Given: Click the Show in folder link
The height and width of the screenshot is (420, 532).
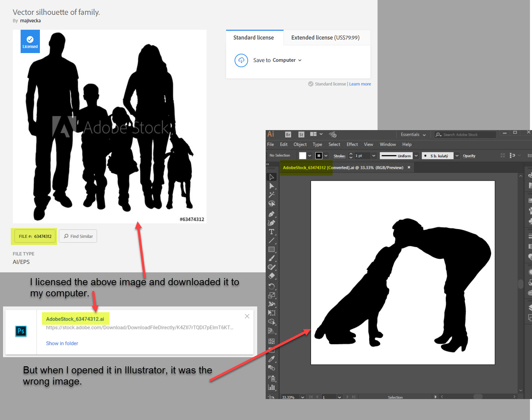Looking at the screenshot, I should [x=62, y=343].
